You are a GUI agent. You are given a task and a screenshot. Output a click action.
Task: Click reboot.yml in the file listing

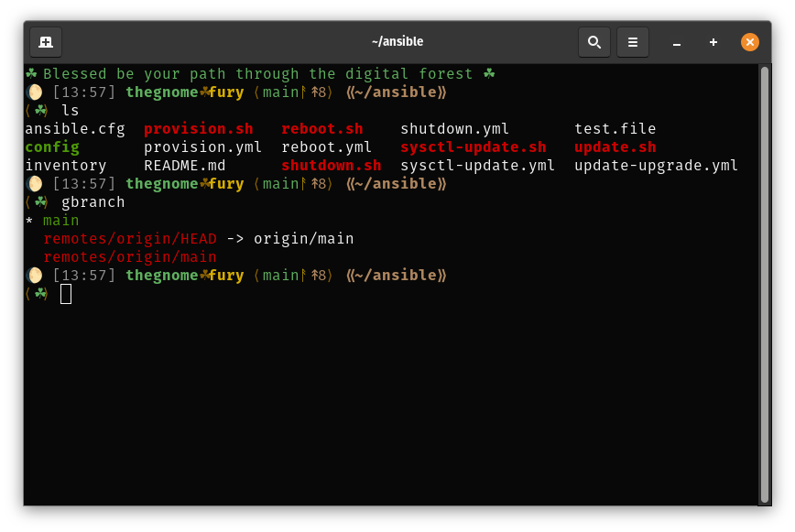point(326,147)
